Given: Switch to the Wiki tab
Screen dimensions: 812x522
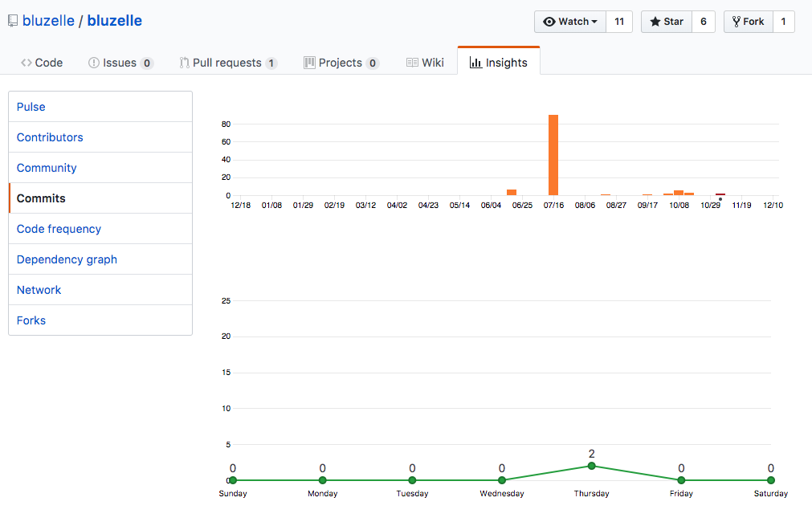Looking at the screenshot, I should coord(425,63).
